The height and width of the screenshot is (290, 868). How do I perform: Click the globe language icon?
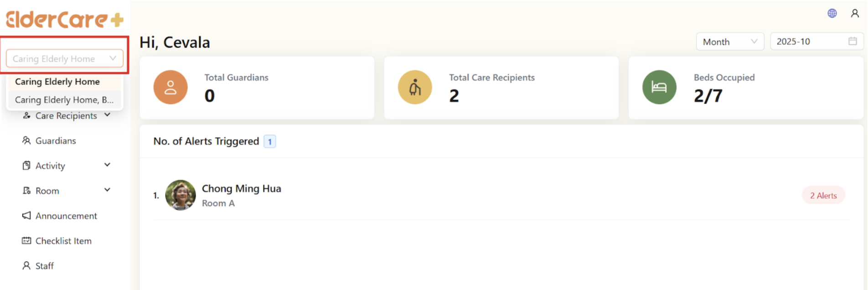click(x=832, y=14)
